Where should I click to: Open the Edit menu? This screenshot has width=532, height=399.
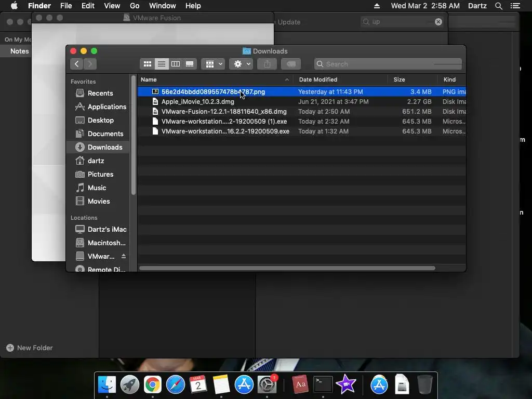tap(88, 6)
